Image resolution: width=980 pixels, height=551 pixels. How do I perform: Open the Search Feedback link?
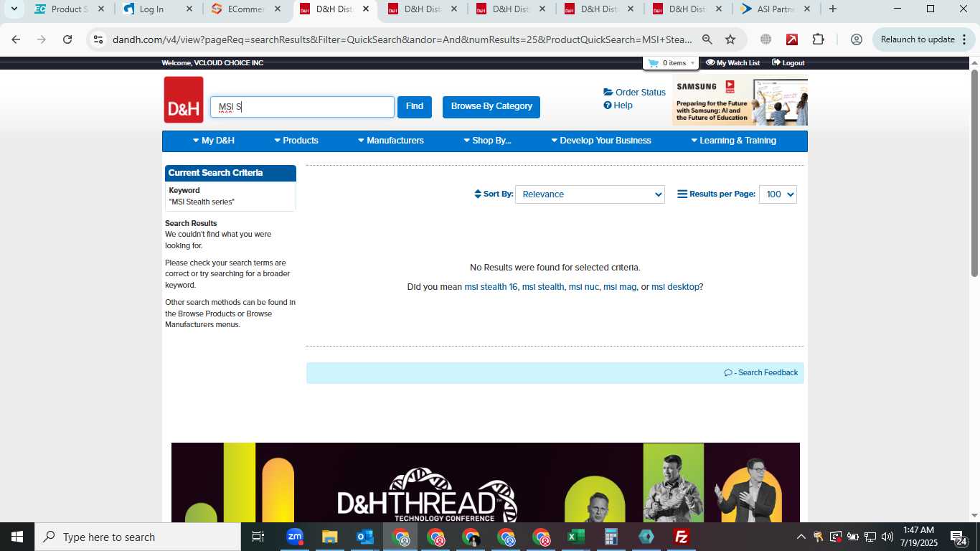(x=761, y=373)
